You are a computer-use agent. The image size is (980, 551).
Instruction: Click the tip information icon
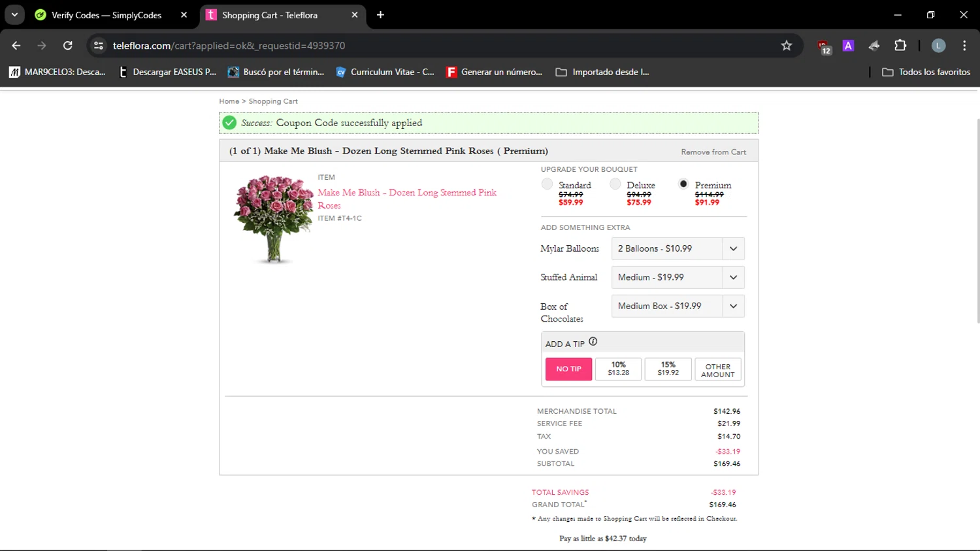(x=593, y=341)
